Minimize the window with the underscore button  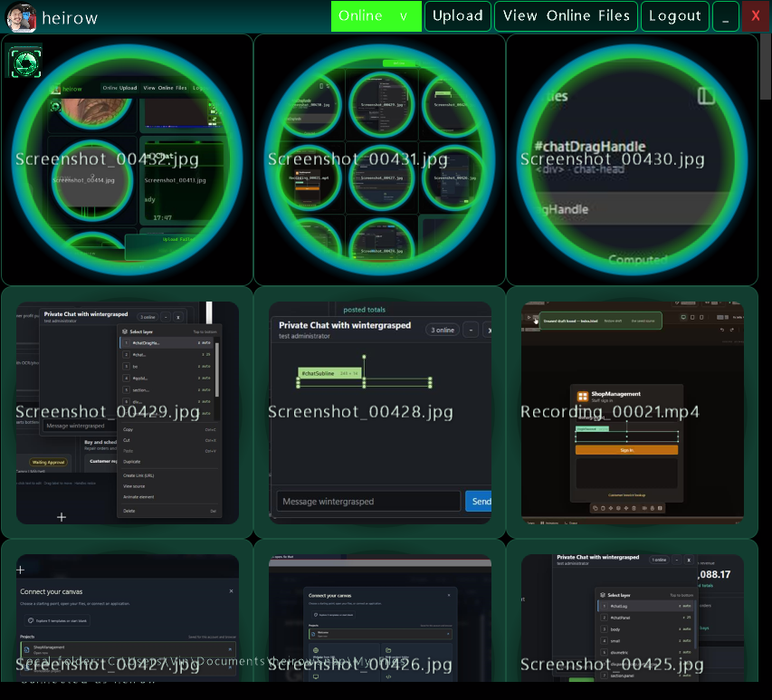pyautogui.click(x=725, y=16)
